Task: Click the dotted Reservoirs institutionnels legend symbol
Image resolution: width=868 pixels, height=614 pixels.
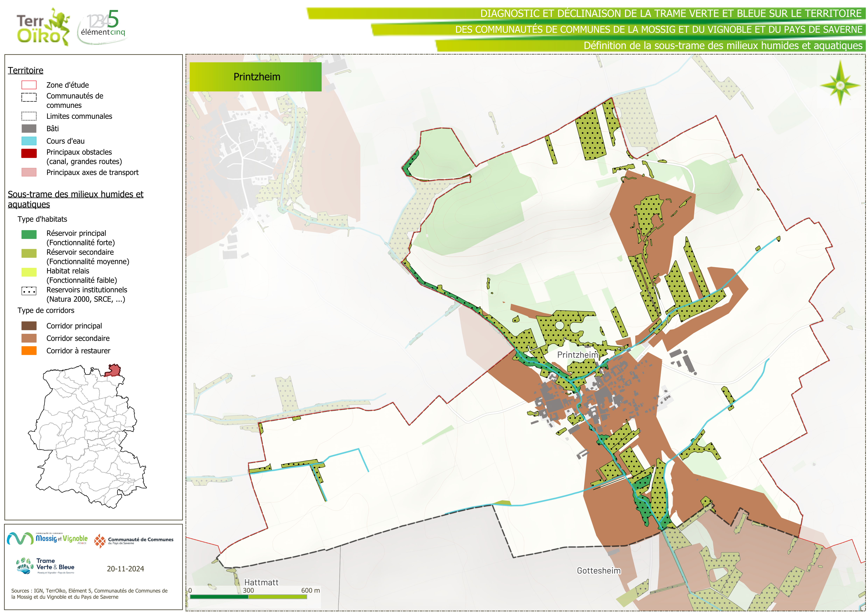Action: pos(29,291)
